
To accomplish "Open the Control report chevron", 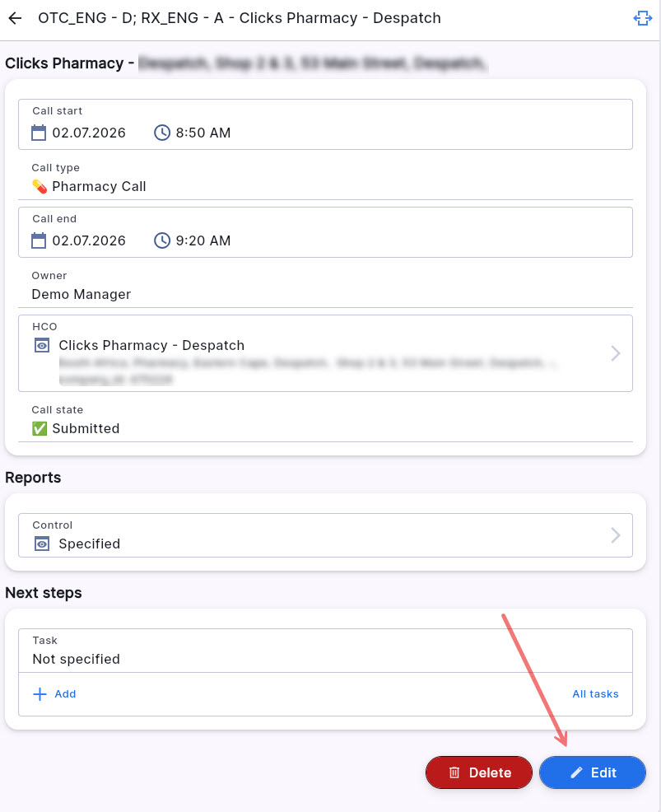I will pyautogui.click(x=616, y=535).
